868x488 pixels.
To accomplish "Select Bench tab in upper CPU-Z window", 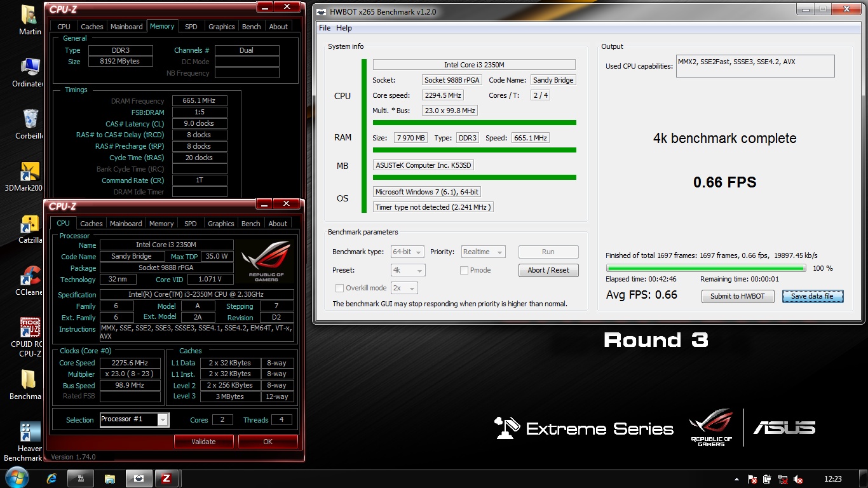I will [x=251, y=27].
